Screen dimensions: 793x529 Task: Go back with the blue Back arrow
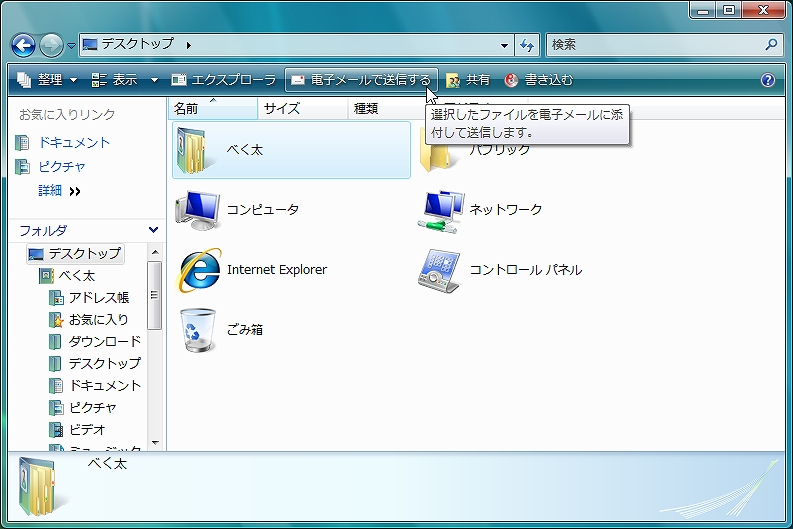pyautogui.click(x=23, y=46)
